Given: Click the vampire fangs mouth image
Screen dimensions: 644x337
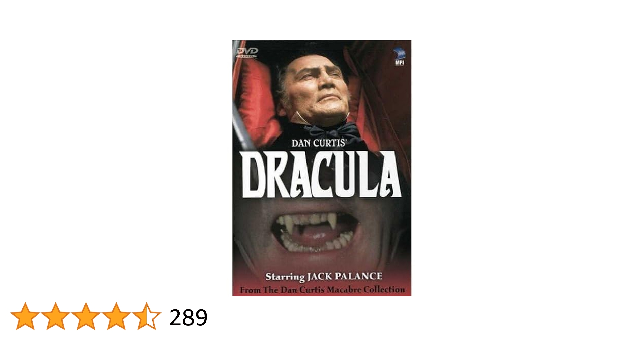Looking at the screenshot, I should pyautogui.click(x=314, y=233).
